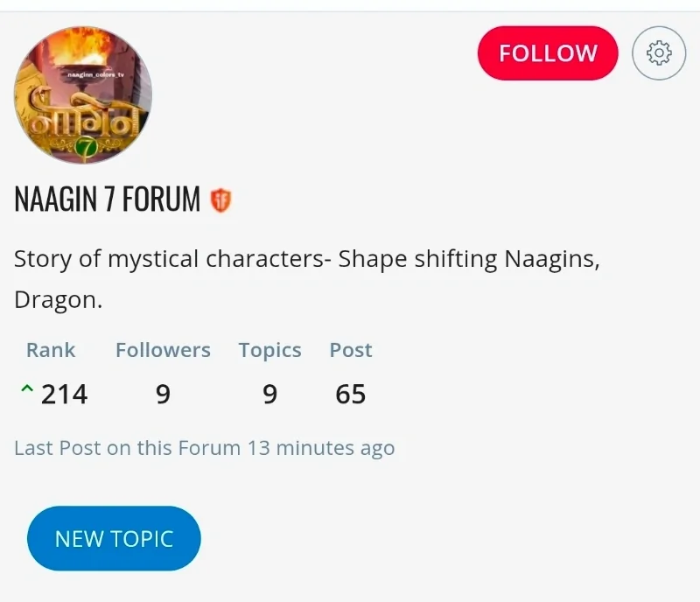This screenshot has width=700, height=602.
Task: Click the forum description about mystical characters
Action: pos(307,279)
